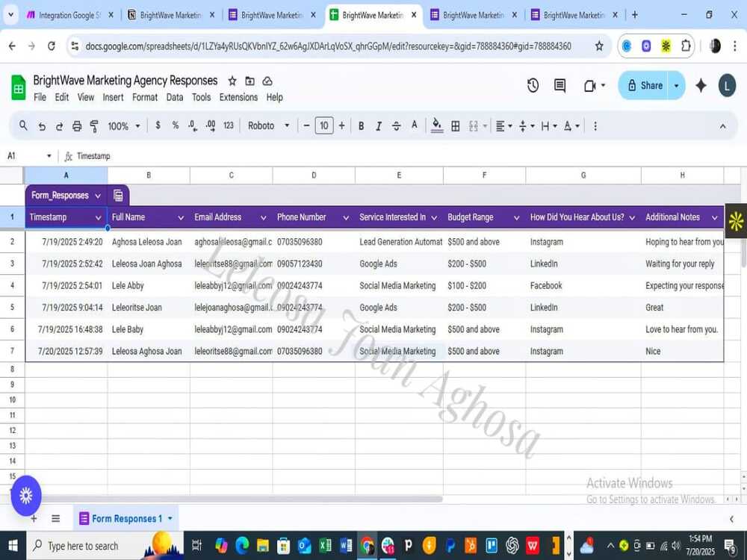
Task: Switch to the Integration Google browser tab
Action: pos(70,15)
